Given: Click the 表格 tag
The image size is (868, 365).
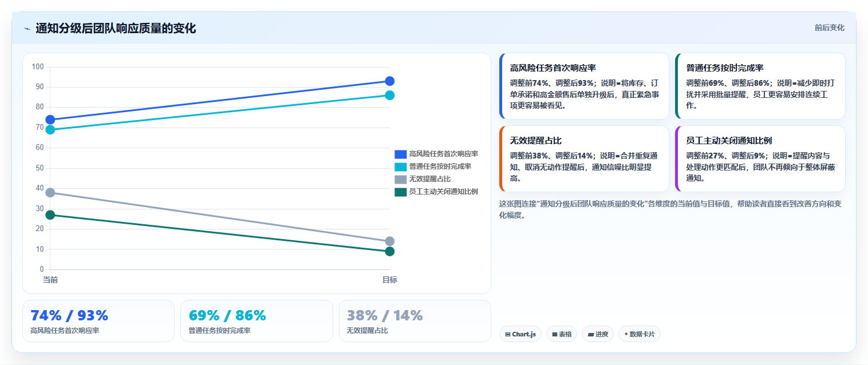Looking at the screenshot, I should [562, 334].
